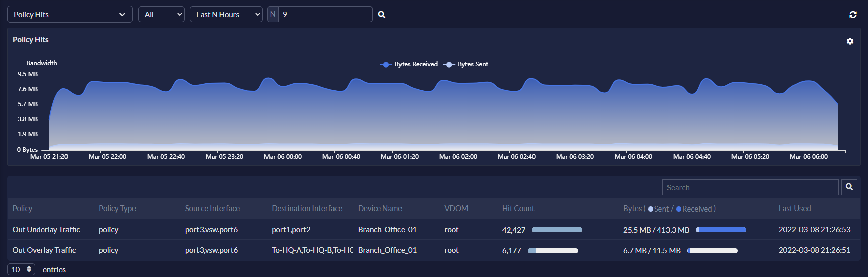Toggle Bytes Sent legend series

point(466,64)
